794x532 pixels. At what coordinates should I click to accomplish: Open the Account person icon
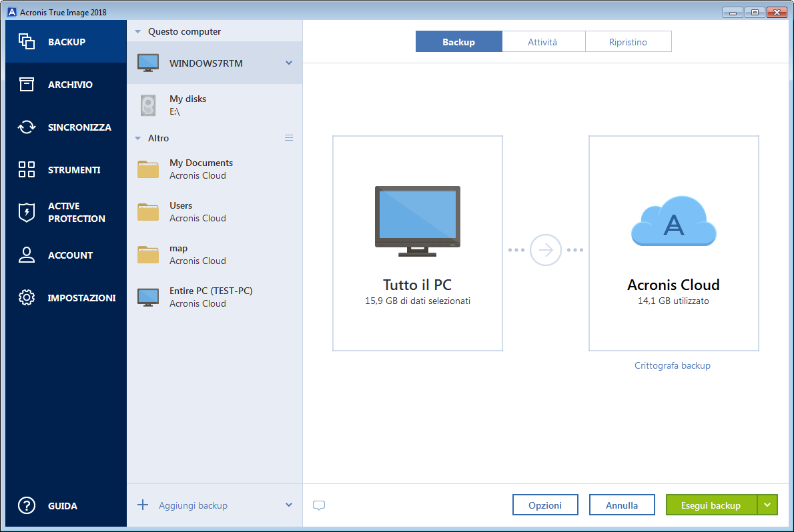[x=26, y=255]
